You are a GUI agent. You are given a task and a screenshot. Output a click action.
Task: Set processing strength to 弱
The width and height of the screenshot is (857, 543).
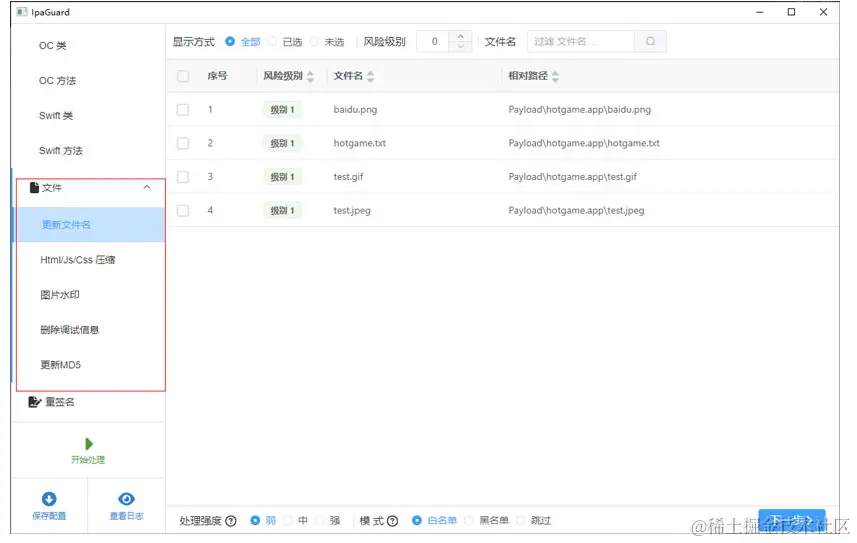(x=255, y=521)
